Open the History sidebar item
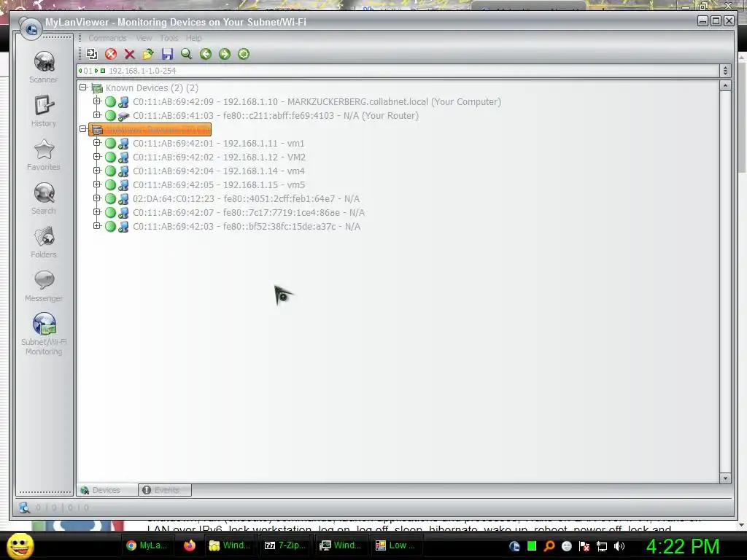747x560 pixels. (x=44, y=111)
